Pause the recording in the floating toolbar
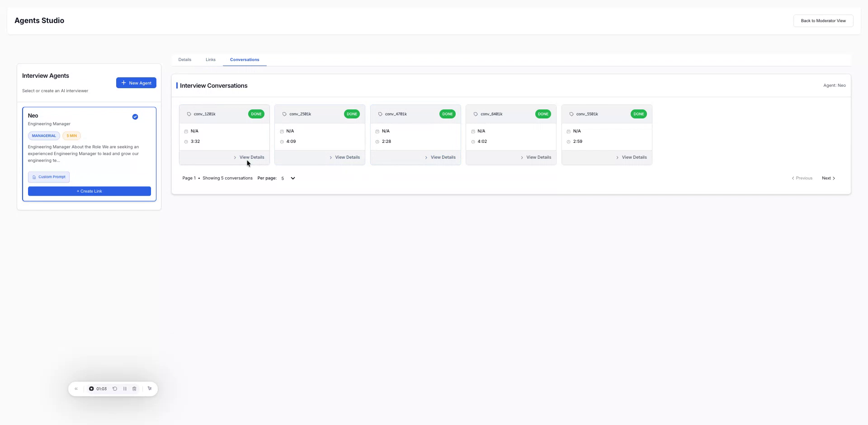Image resolution: width=868 pixels, height=425 pixels. (x=125, y=388)
